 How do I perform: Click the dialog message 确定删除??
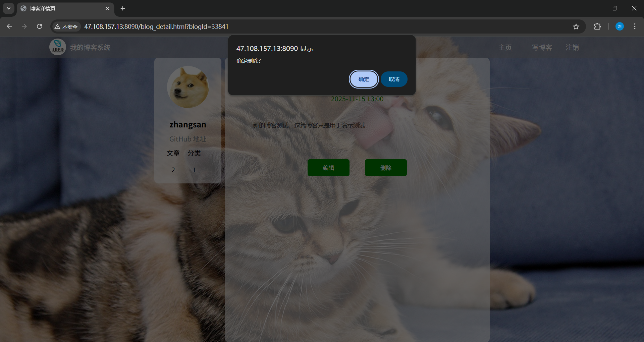[x=249, y=61]
